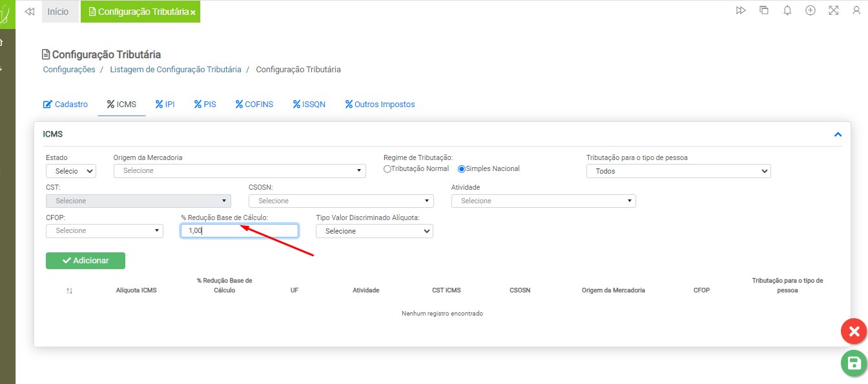
Task: Open the windows stack icon in top bar
Action: tap(764, 11)
